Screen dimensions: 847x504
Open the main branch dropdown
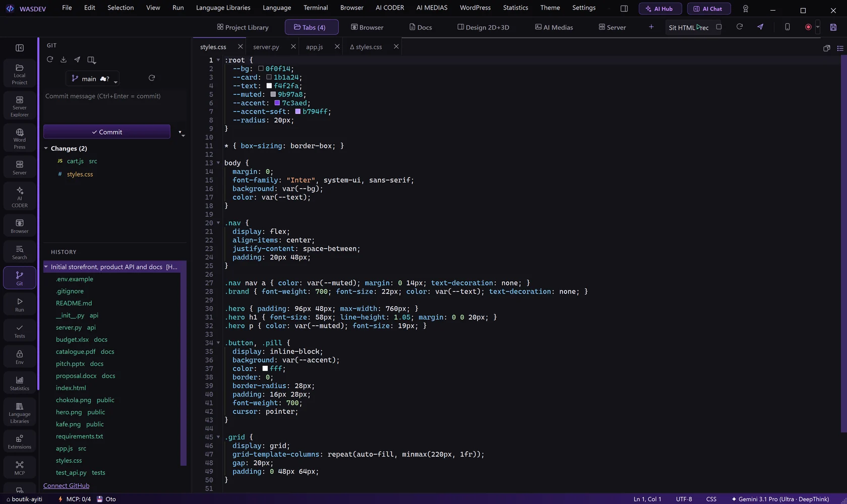(93, 79)
